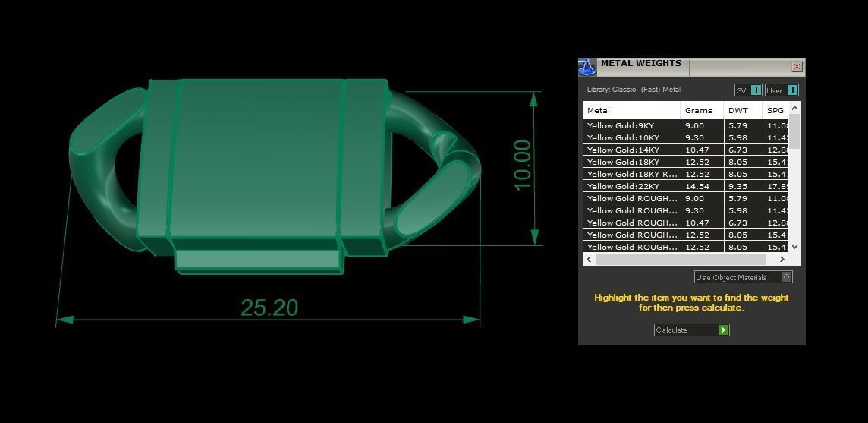868x423 pixels.
Task: Click the 9.30 grams cell in Yellow Gold:10KY row
Action: pos(702,137)
